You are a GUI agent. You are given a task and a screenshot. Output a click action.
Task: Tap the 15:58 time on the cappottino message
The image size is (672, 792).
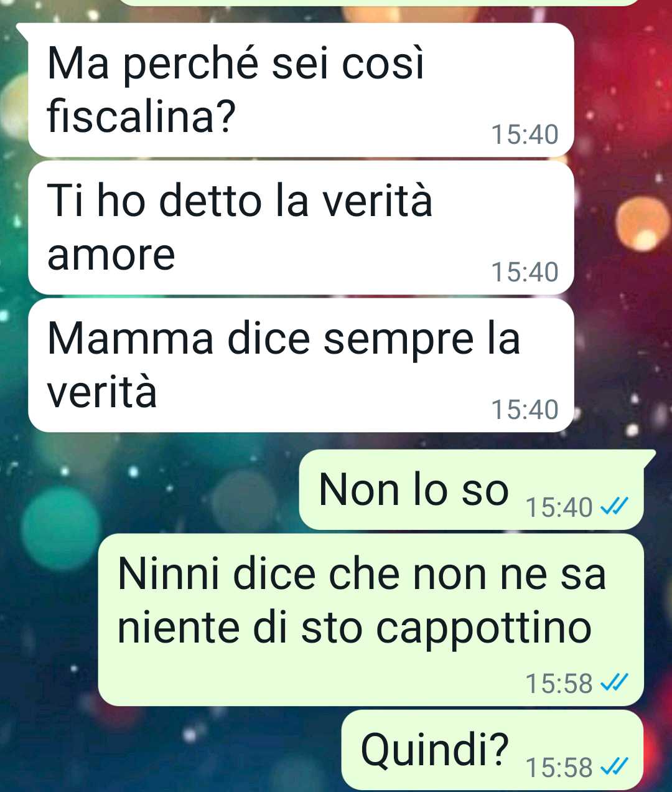pyautogui.click(x=559, y=683)
